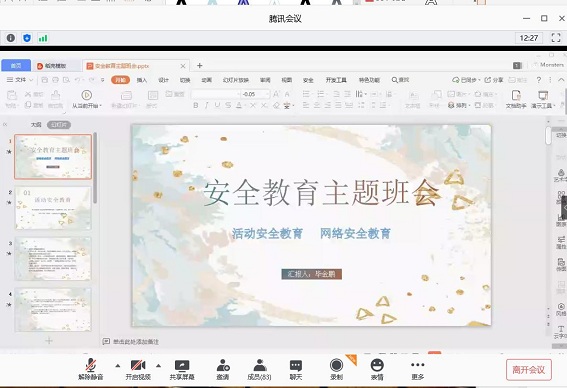
Task: Click the leave meeting (离开会议) button
Action: coord(529,370)
